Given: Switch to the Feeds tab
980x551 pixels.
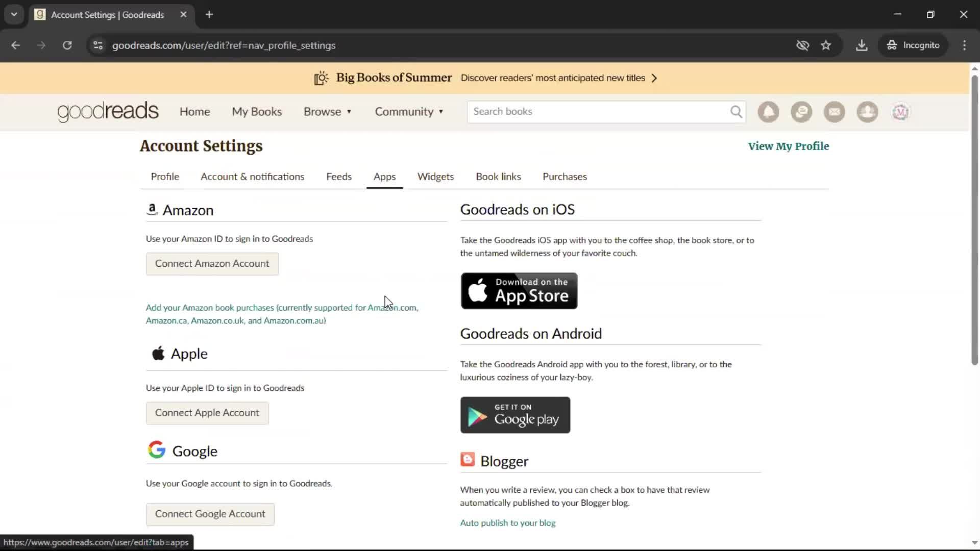Looking at the screenshot, I should pos(339,177).
